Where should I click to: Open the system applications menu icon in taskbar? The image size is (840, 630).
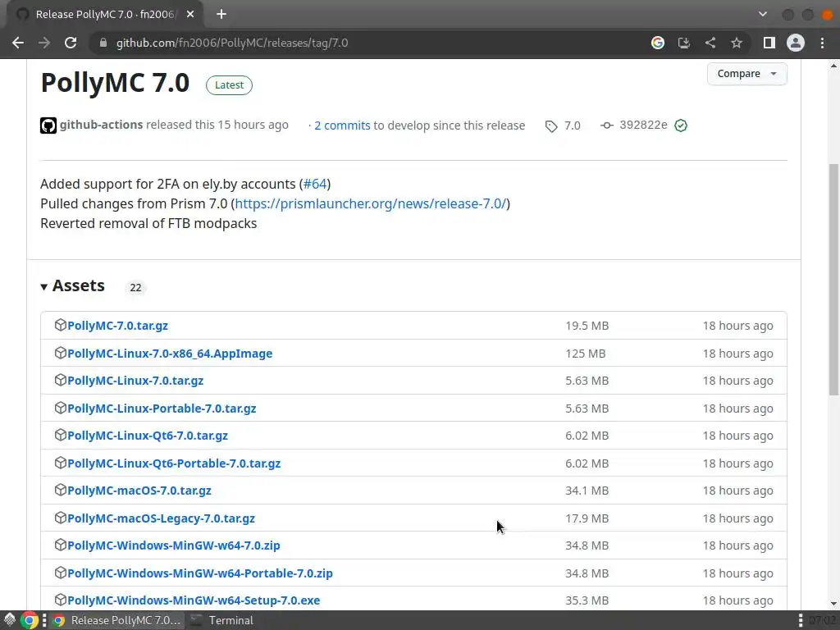coord(10,620)
